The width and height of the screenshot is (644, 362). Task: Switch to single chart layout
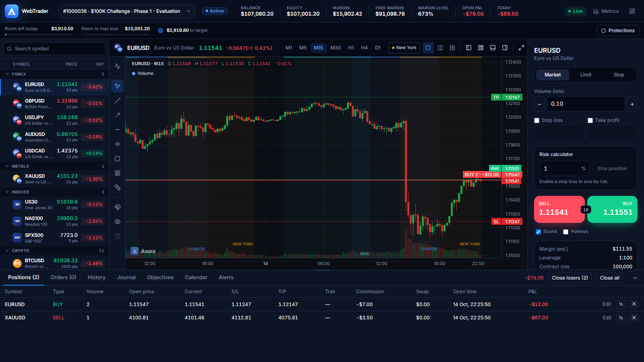[428, 48]
